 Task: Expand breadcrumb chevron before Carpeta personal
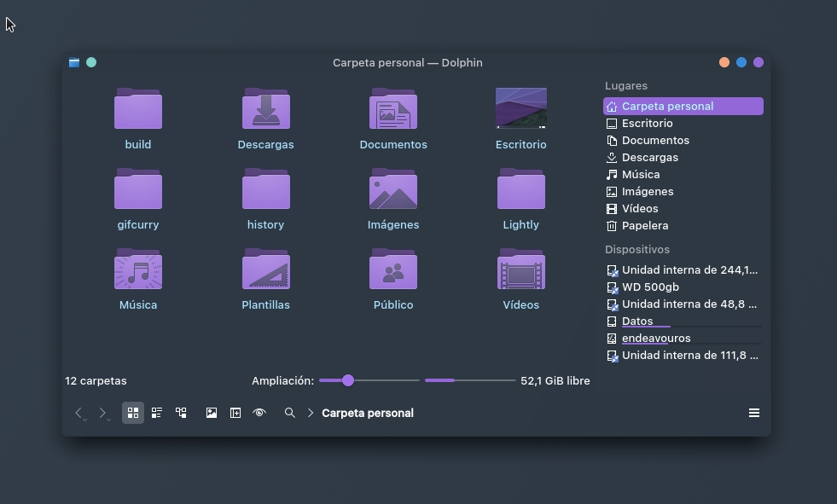click(311, 413)
